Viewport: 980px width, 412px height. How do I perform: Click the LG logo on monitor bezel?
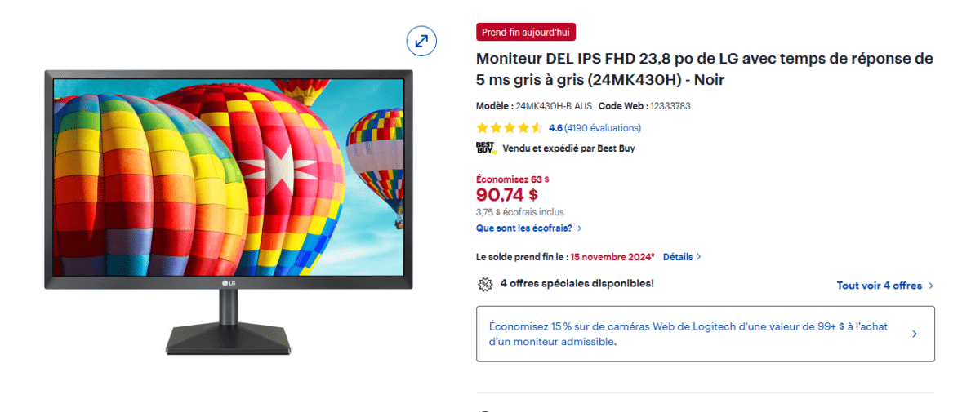(228, 283)
